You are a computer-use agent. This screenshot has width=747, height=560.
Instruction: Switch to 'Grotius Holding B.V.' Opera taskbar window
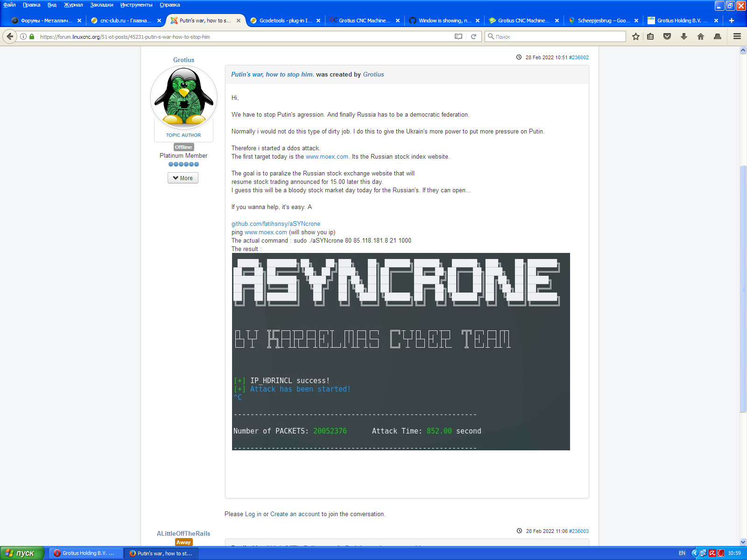click(x=85, y=553)
